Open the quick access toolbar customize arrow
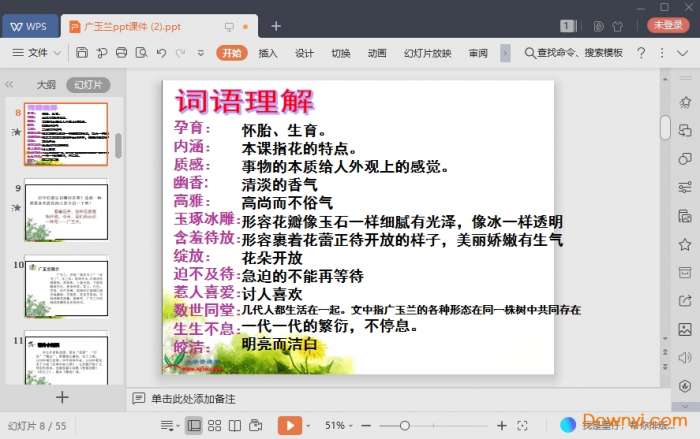 pyautogui.click(x=201, y=53)
